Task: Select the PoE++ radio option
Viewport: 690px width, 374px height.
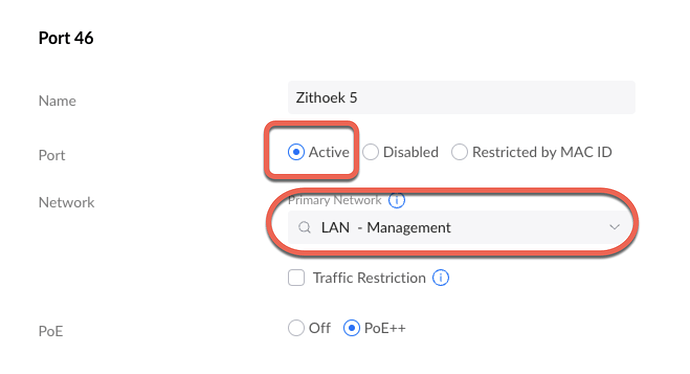Action: (x=352, y=328)
